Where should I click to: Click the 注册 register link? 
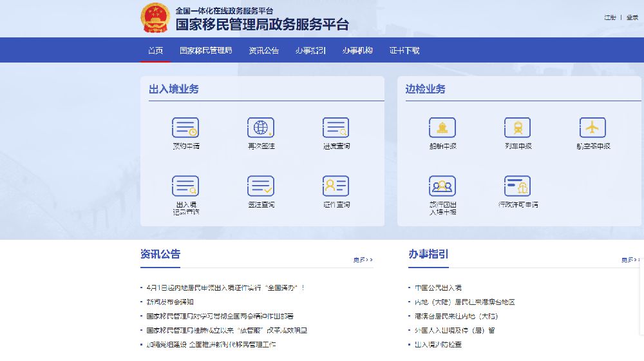tap(610, 17)
